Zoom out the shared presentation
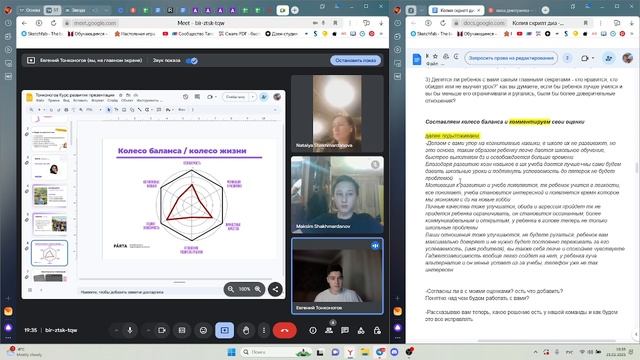Image resolution: width=640 pixels, height=360 pixels. [231, 289]
